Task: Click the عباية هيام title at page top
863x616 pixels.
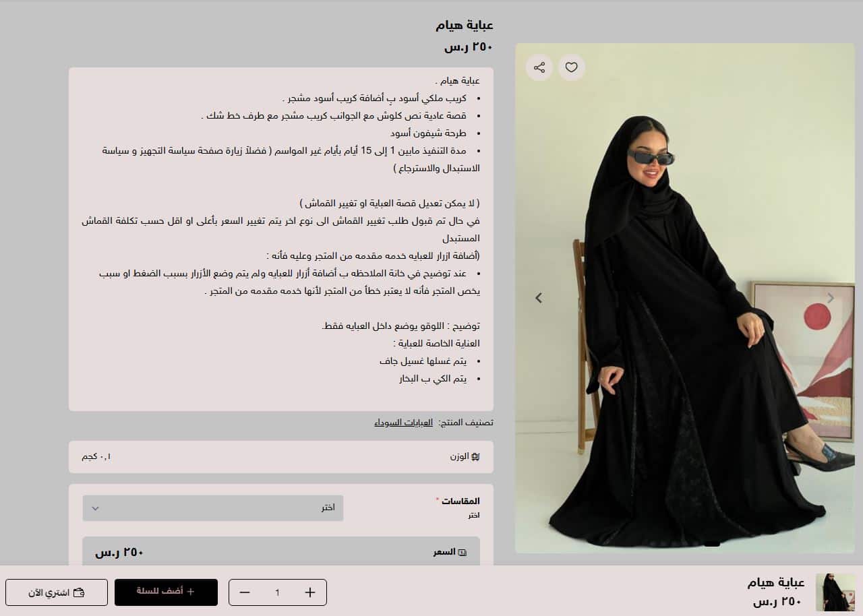Action: tap(465, 26)
